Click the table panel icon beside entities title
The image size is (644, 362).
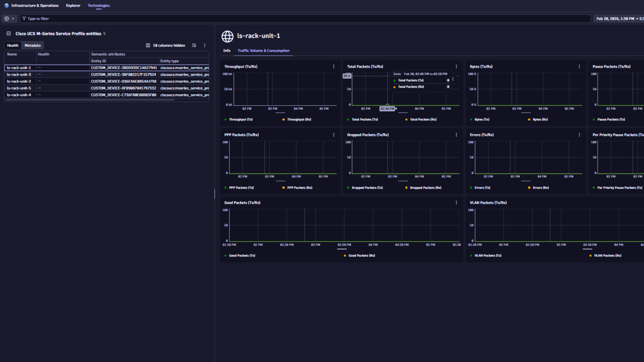click(9, 34)
